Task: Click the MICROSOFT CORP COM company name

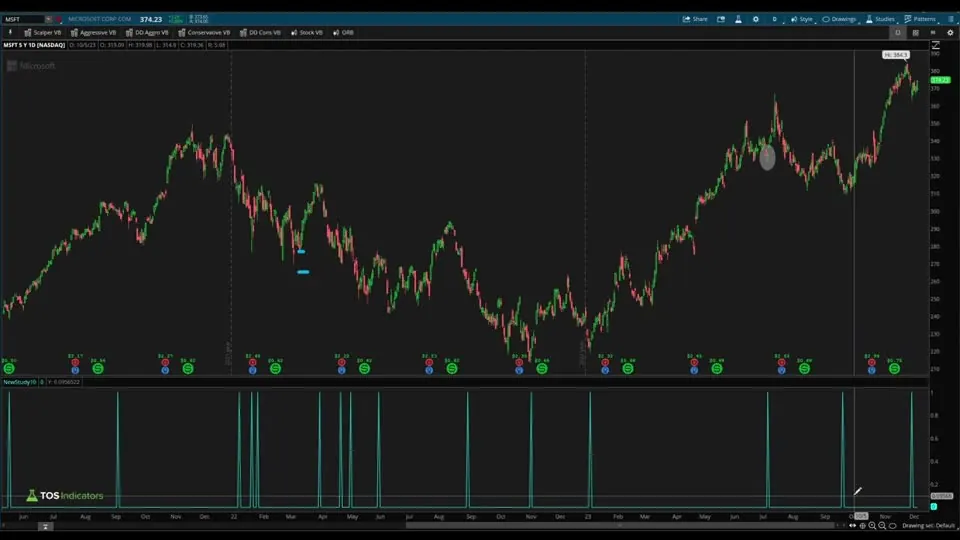Action: click(99, 19)
